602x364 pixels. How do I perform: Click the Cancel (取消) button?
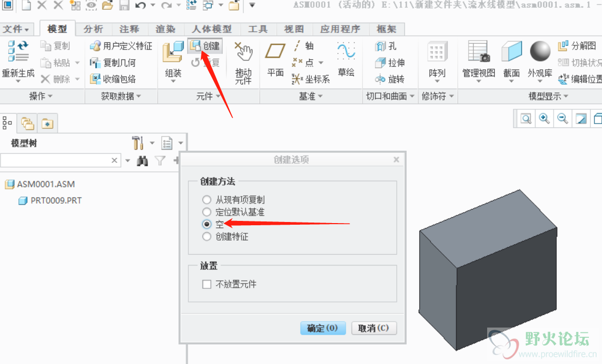coord(373,328)
